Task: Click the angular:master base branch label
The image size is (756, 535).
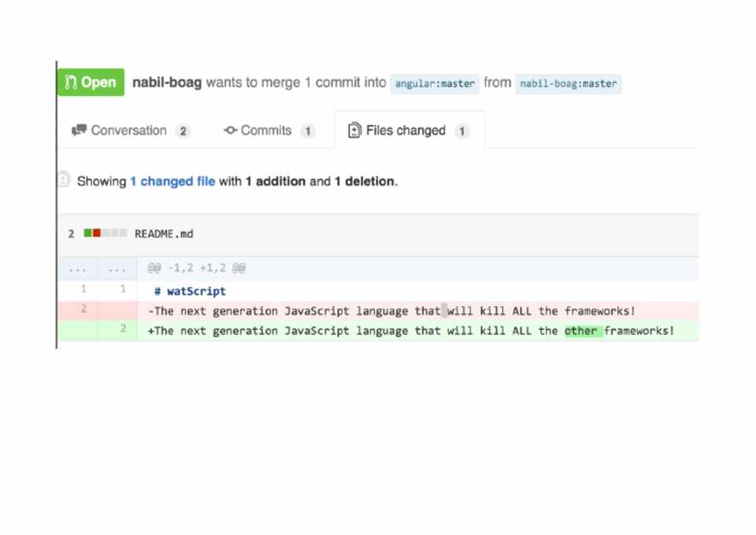Action: (x=435, y=84)
